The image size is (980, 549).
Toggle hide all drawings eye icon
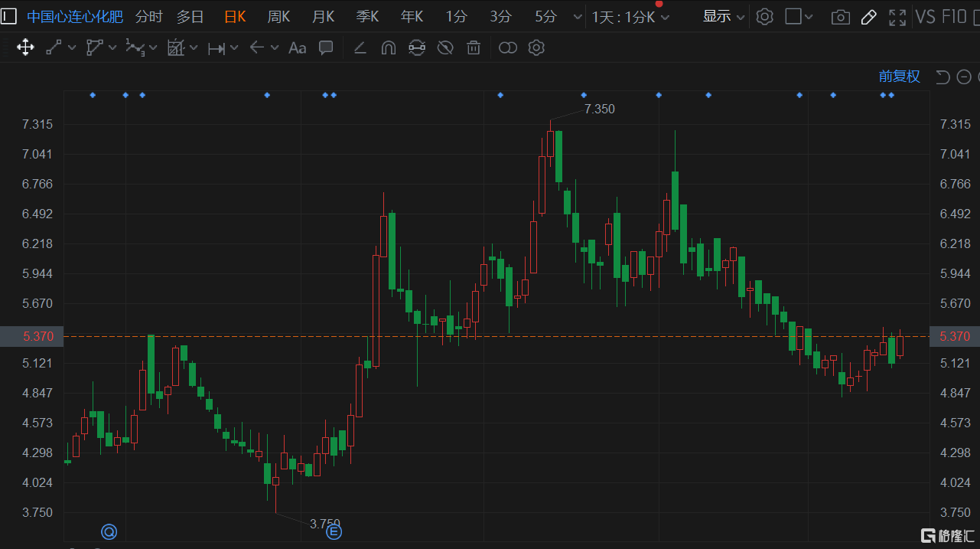445,48
